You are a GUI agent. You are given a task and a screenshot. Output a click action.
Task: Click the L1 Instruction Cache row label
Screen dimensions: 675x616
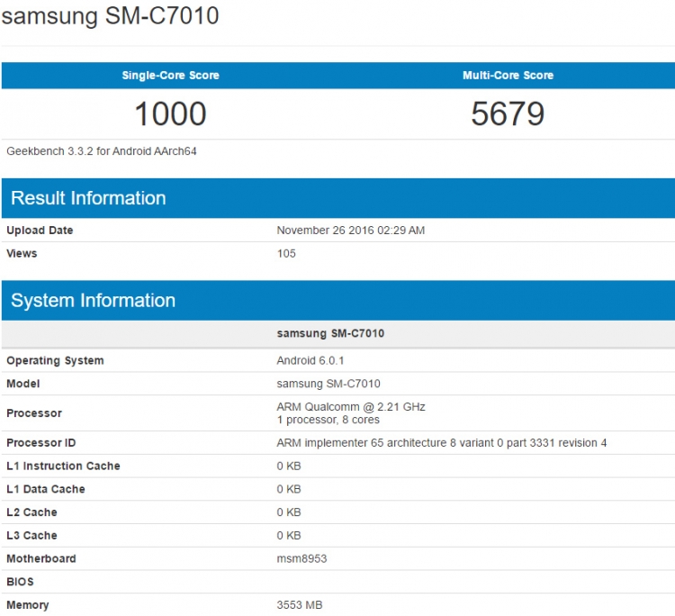63,467
